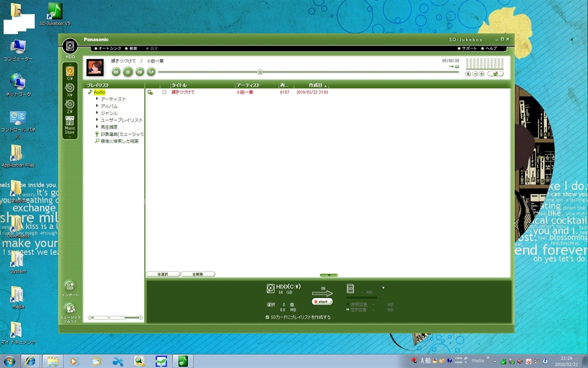Mute audio with the speaker icon

click(469, 74)
